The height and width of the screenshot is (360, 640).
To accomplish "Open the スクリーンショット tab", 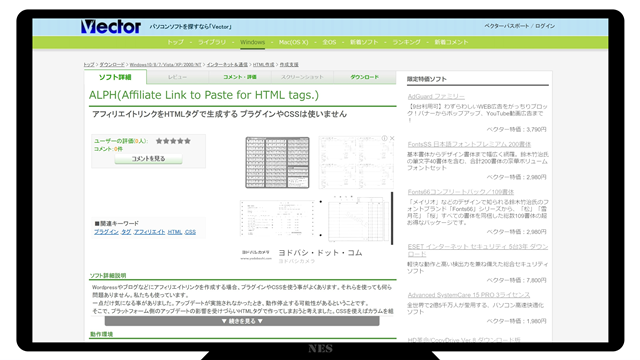I will point(302,77).
